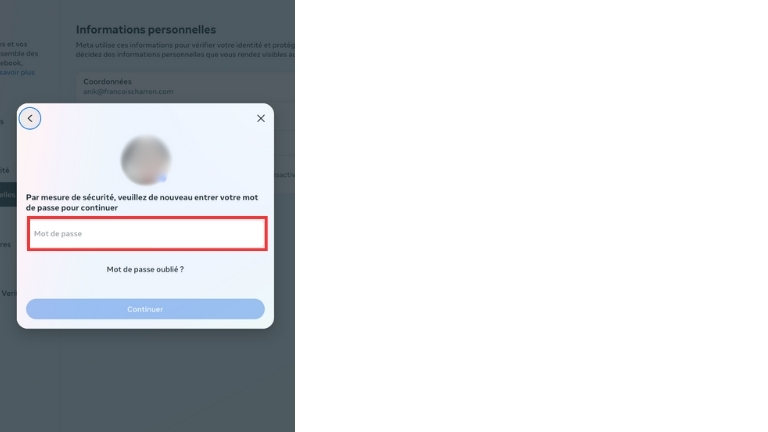This screenshot has height=432, width=768.
Task: Go back using the left chevron button
Action: click(x=30, y=119)
